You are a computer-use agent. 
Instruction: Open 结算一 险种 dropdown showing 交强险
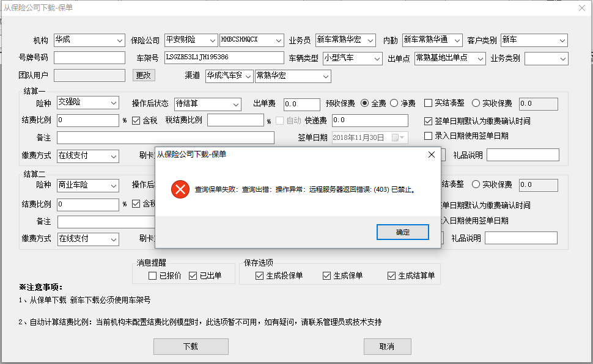point(88,103)
